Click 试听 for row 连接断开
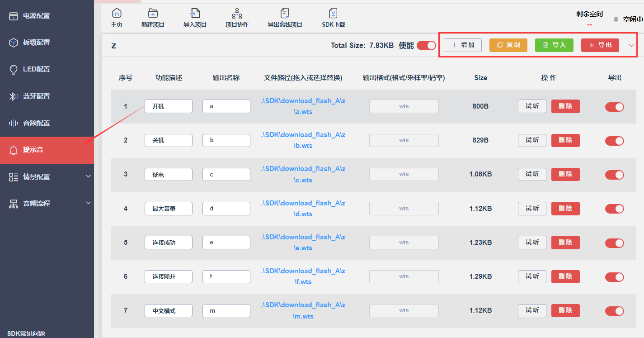Viewport: 644px width, 338px height. (532, 276)
